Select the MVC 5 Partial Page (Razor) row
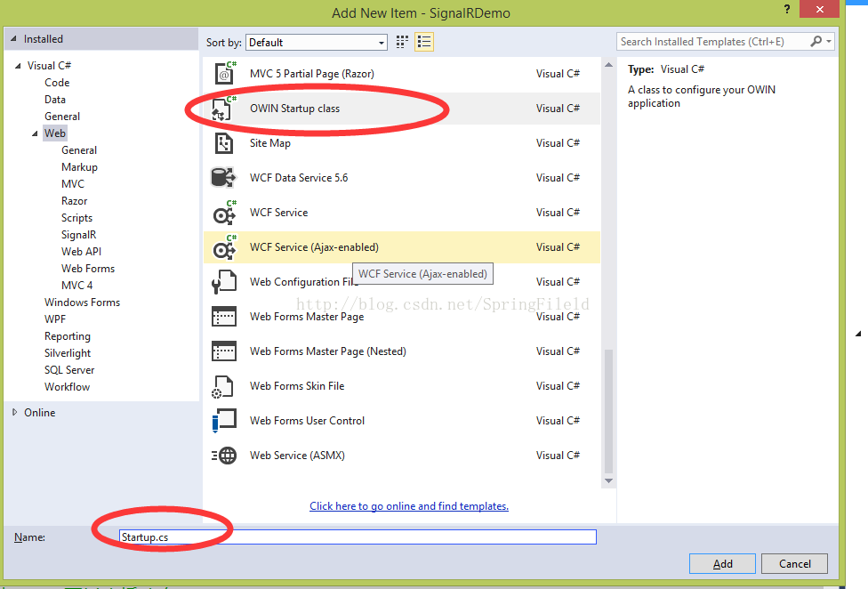The width and height of the screenshot is (868, 589). pos(403,74)
